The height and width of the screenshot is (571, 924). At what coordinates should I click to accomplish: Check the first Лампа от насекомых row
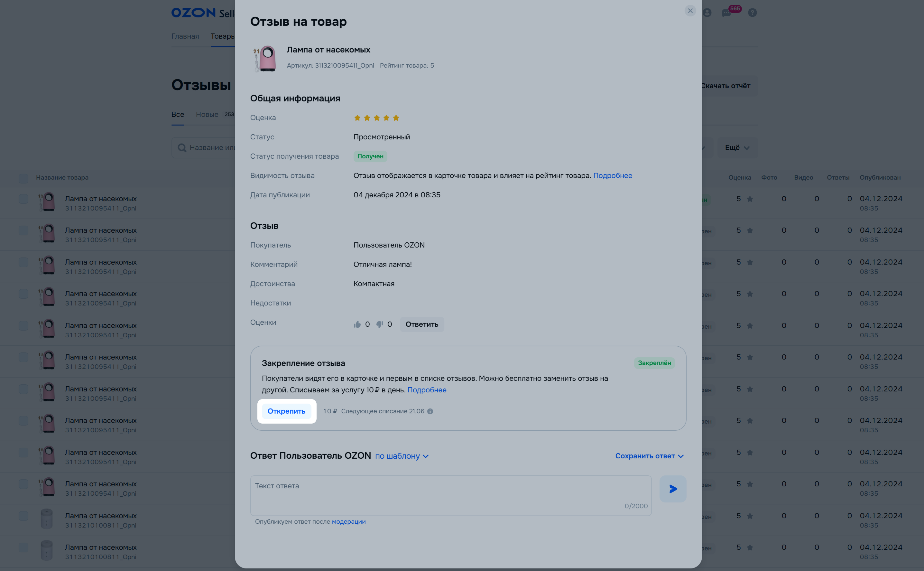pyautogui.click(x=23, y=199)
